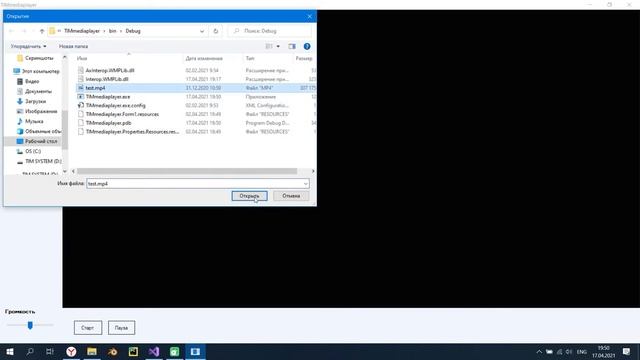Click the refresh icon beside the address bar

point(216,31)
